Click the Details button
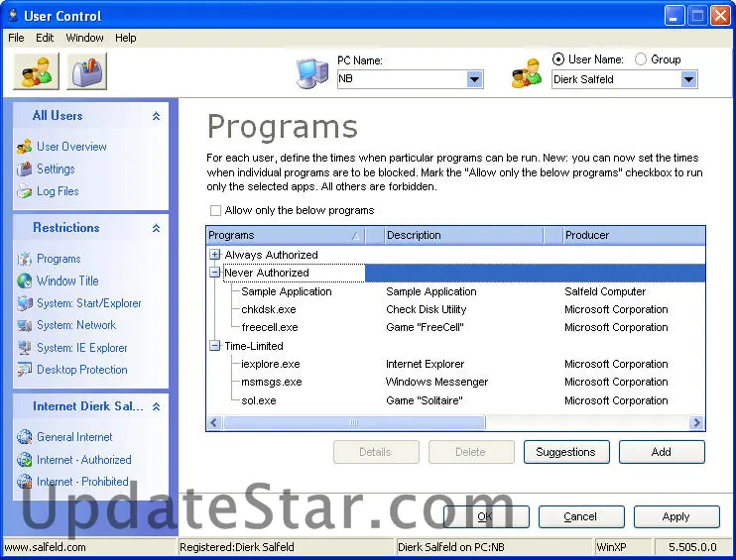 [376, 452]
